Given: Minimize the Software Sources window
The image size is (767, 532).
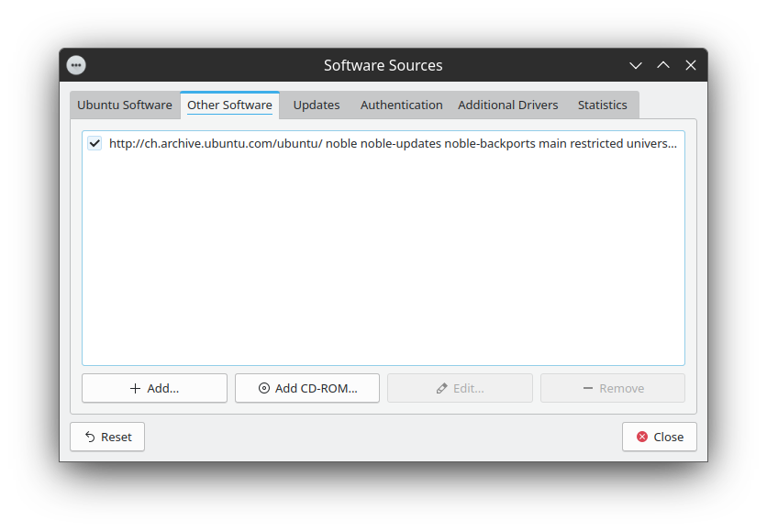Looking at the screenshot, I should [x=636, y=65].
